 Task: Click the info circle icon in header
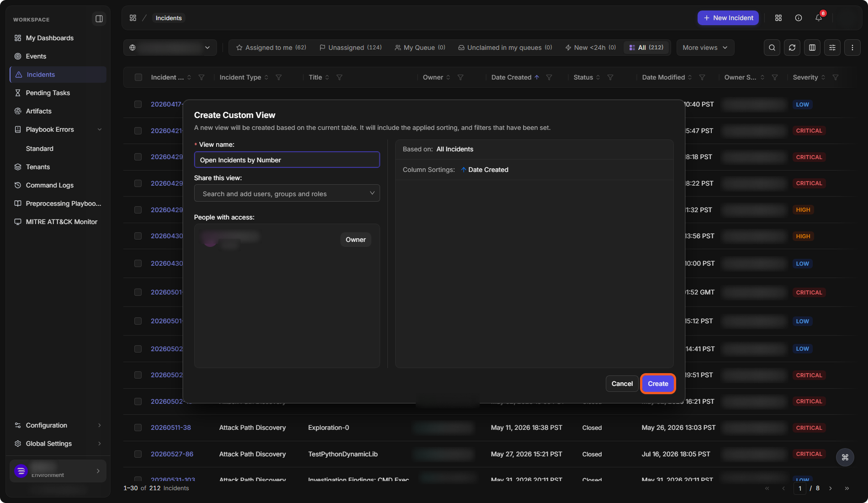coord(799,18)
